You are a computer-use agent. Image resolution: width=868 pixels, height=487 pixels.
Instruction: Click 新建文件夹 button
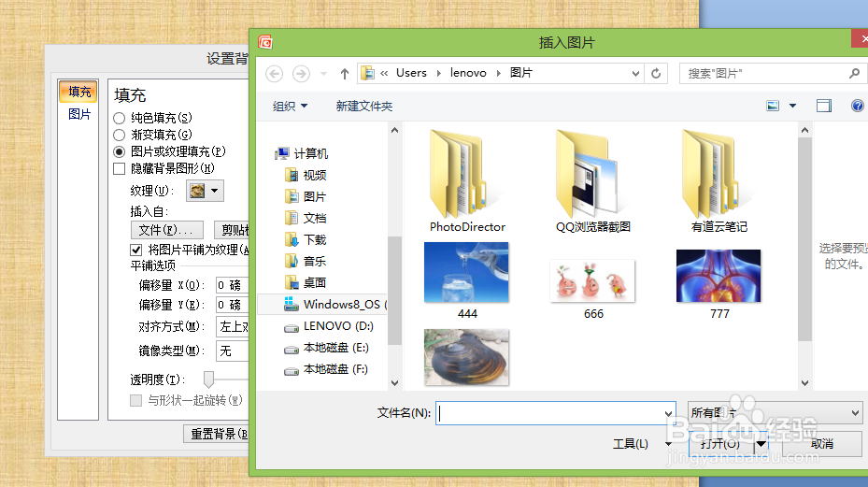point(363,106)
